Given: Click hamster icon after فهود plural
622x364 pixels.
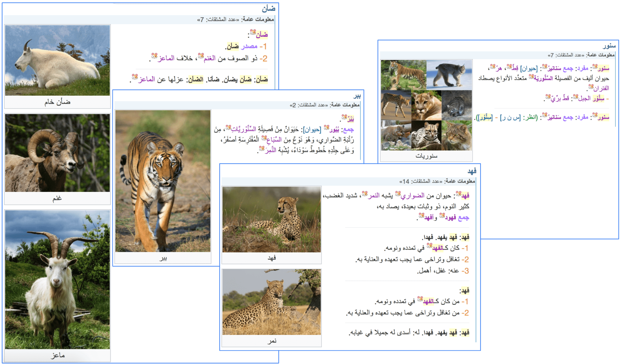Looking at the screenshot, I should point(443,215).
